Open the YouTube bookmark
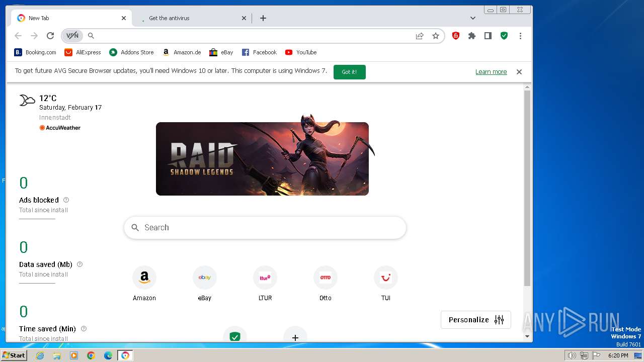This screenshot has width=644, height=362. (301, 52)
